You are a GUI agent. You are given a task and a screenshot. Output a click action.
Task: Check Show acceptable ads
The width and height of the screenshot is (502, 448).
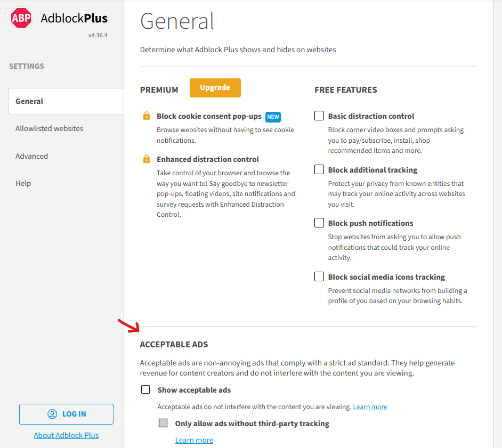(145, 389)
